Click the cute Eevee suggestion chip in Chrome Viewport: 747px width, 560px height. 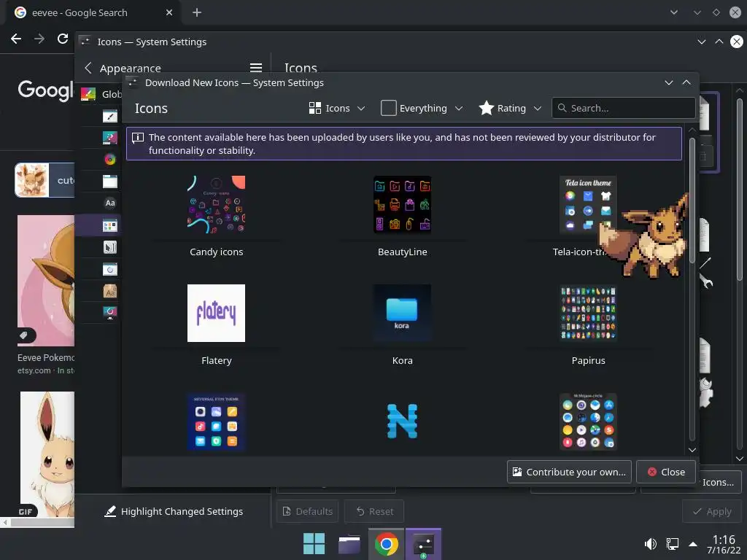coord(44,180)
